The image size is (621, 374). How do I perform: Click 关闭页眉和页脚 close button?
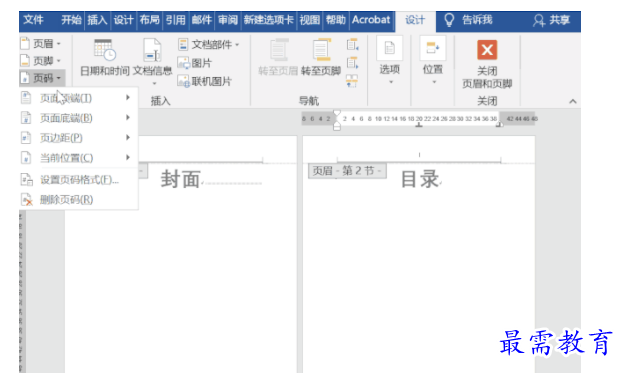[487, 63]
